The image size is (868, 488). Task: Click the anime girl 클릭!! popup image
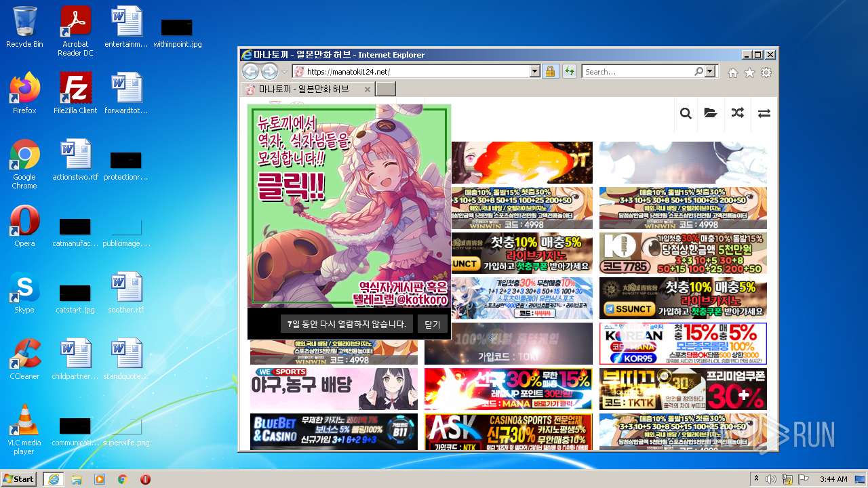tap(349, 206)
